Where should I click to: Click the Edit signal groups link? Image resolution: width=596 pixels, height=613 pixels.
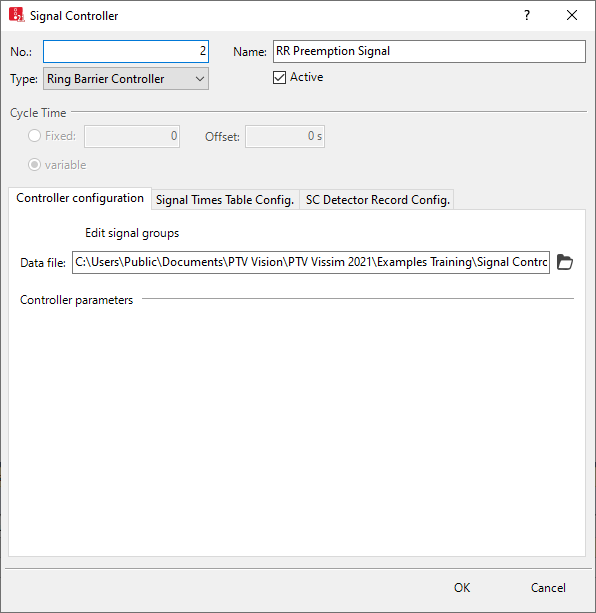click(132, 233)
